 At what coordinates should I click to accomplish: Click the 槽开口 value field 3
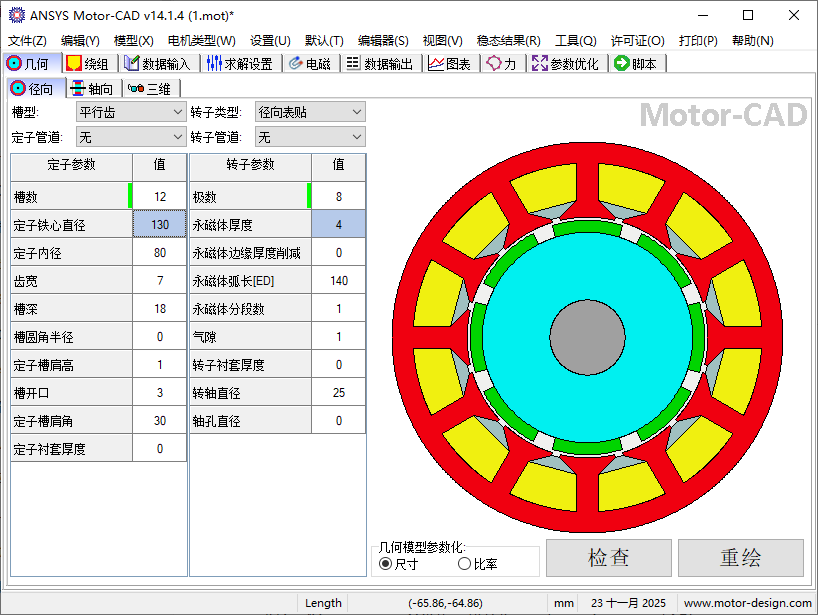[x=160, y=393]
